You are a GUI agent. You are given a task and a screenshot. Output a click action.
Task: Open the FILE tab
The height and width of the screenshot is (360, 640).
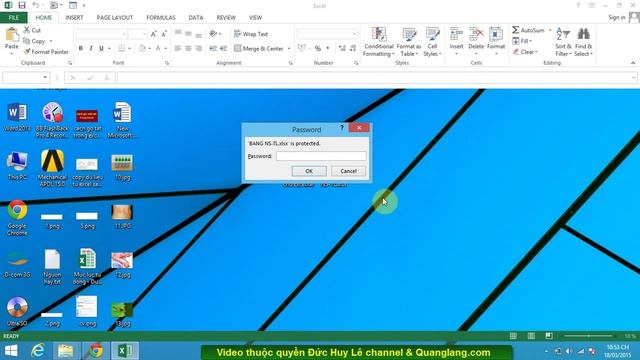click(14, 18)
